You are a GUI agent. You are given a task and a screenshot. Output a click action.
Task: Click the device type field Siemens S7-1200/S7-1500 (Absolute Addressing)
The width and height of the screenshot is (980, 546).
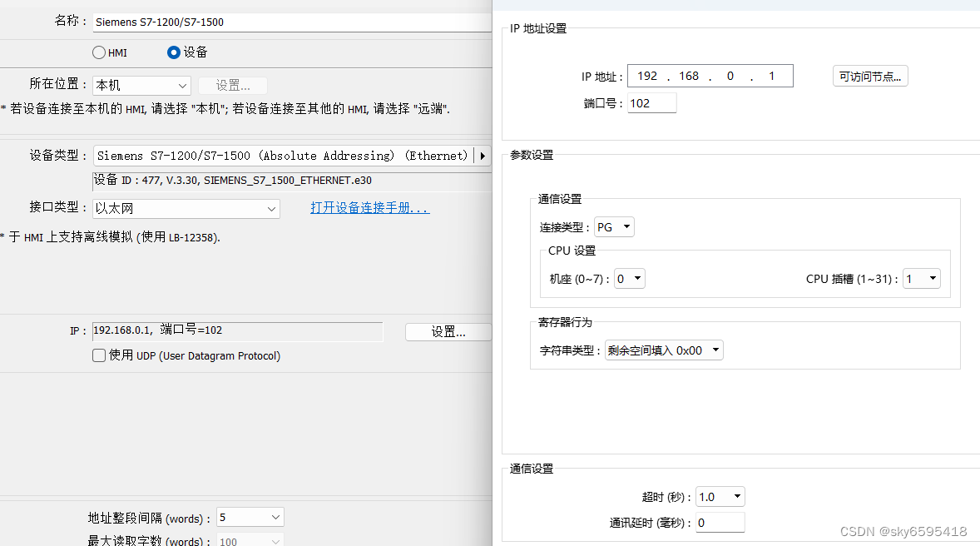tap(284, 156)
